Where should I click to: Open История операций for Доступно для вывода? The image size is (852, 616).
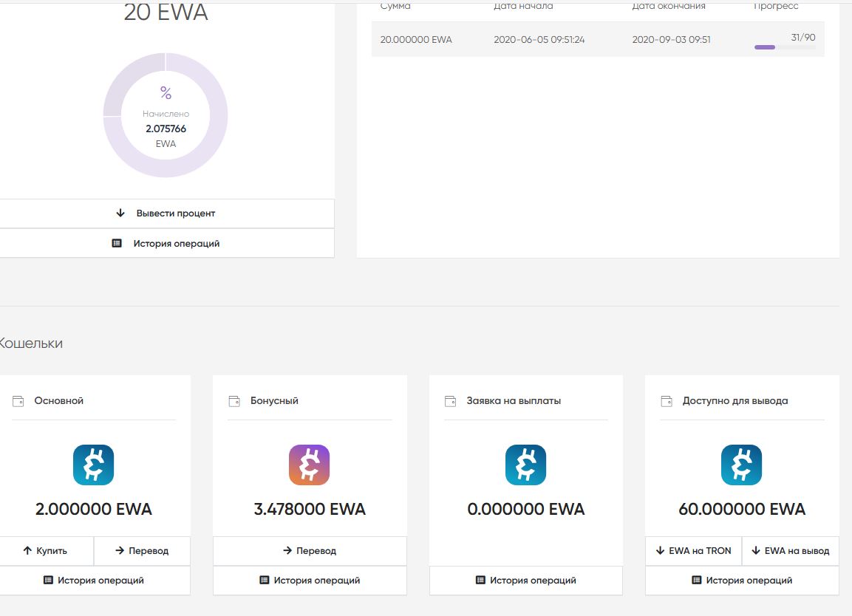coord(741,581)
